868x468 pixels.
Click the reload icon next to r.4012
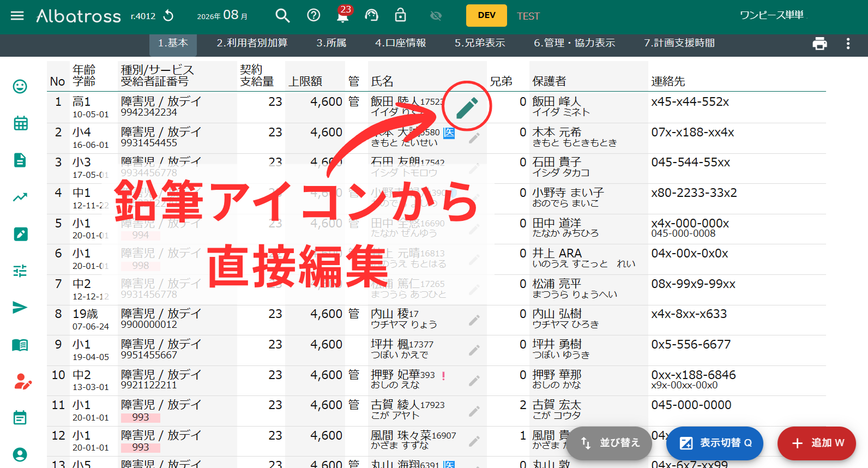pos(168,16)
